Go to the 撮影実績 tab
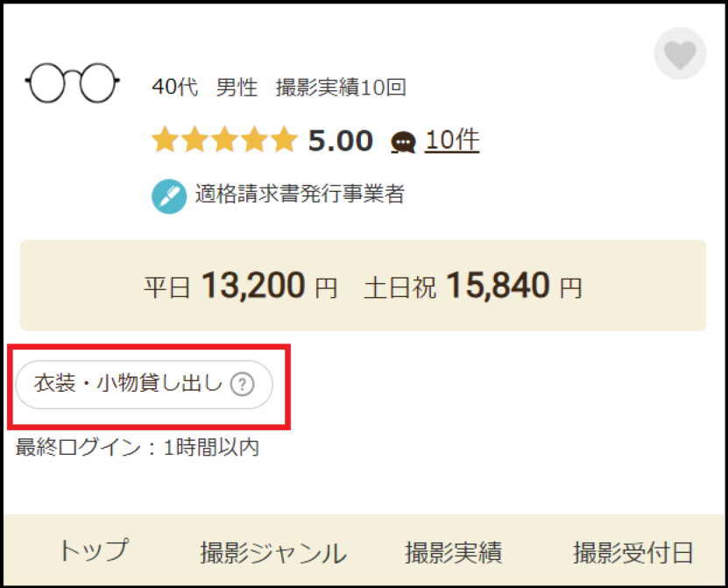Viewport: 728px width, 588px height. [453, 553]
